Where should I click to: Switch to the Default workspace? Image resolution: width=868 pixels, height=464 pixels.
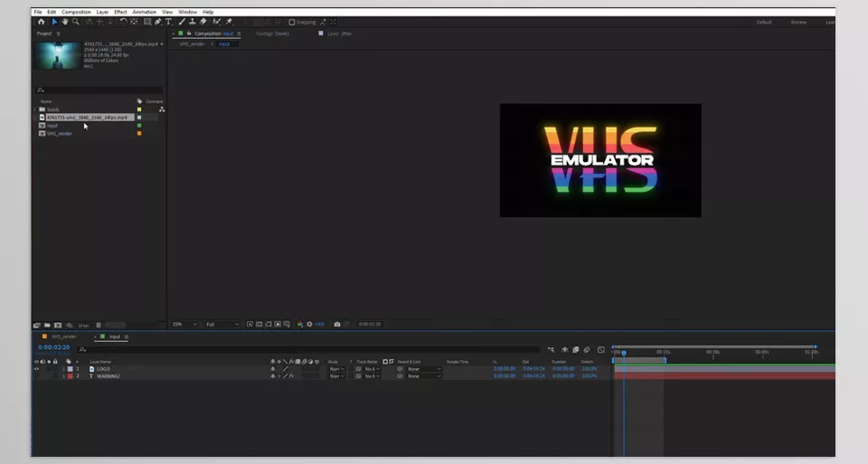[x=764, y=22]
